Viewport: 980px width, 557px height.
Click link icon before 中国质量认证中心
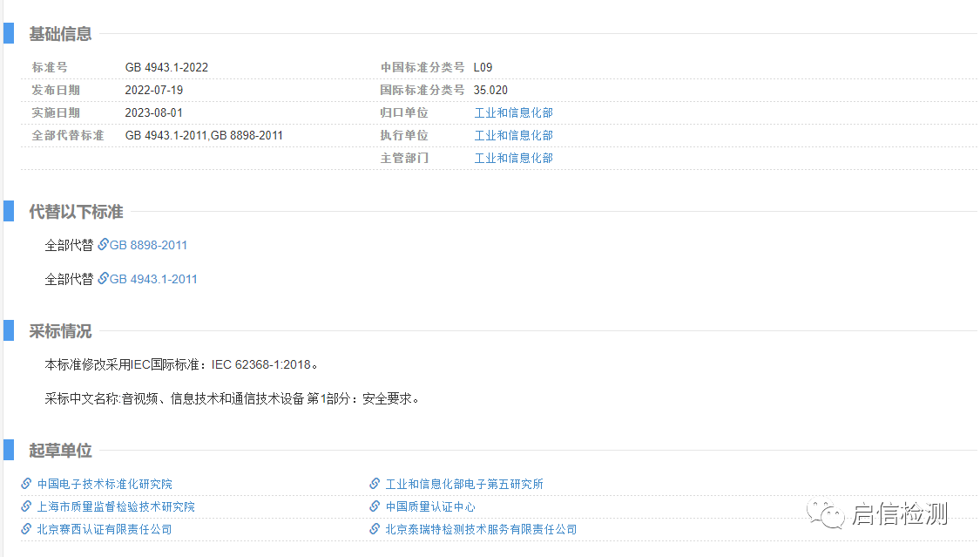click(x=375, y=506)
